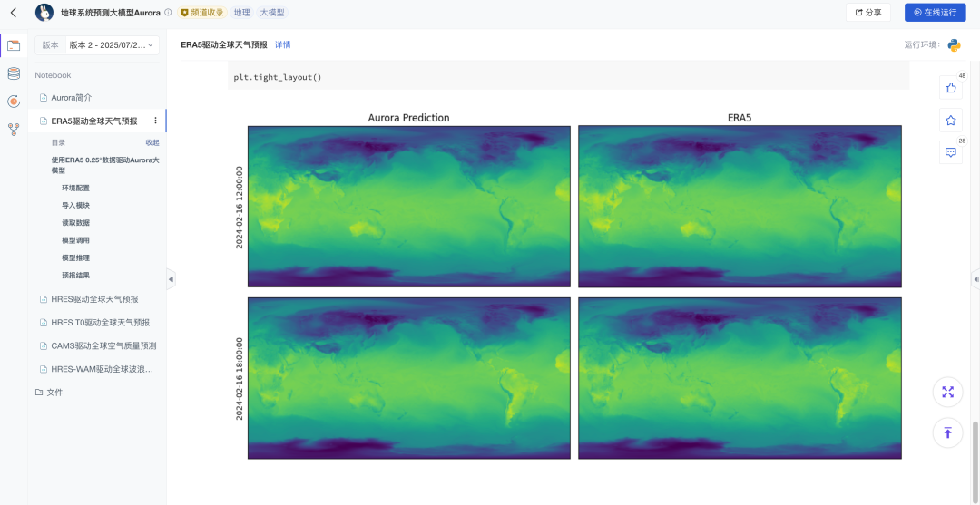The image size is (980, 505).
Task: Click the 分享 share button
Action: [x=868, y=13]
